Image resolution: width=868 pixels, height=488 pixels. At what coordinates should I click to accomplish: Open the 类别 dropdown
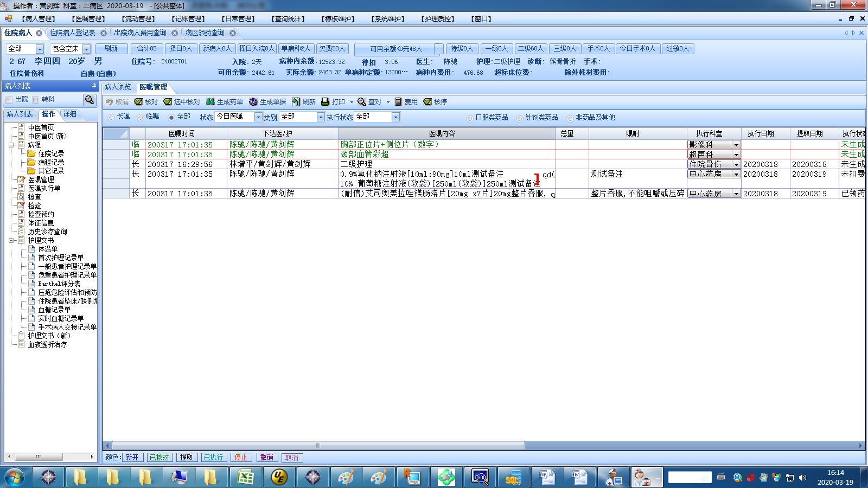(321, 117)
